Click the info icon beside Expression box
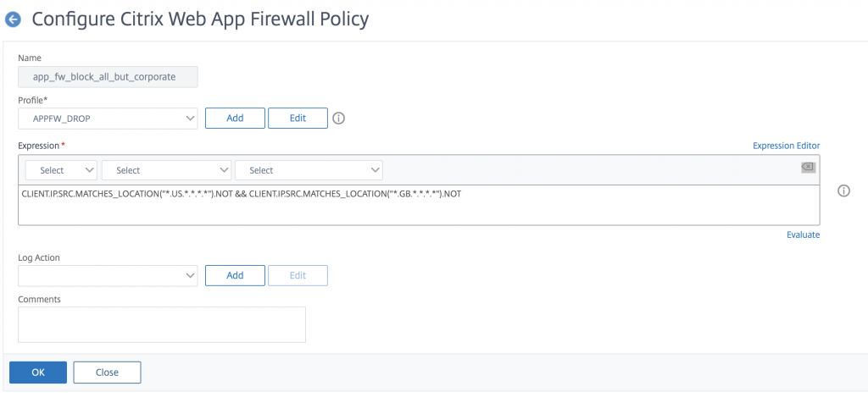868x403 pixels. [843, 191]
